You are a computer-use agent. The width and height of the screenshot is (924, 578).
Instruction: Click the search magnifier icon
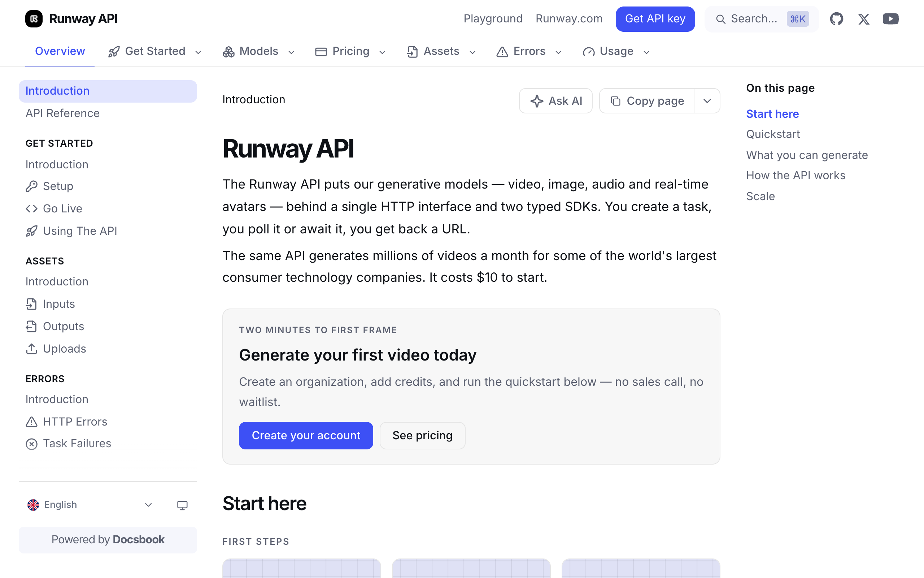[720, 19]
